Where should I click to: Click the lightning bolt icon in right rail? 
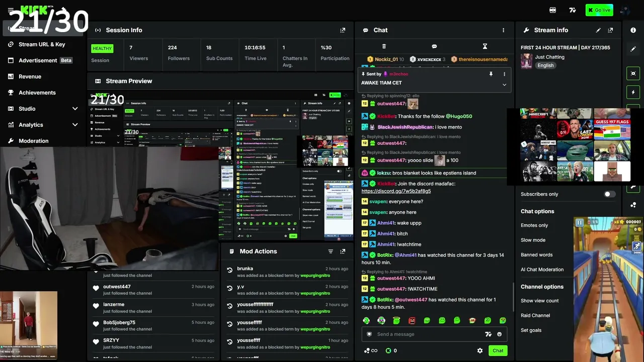click(633, 93)
